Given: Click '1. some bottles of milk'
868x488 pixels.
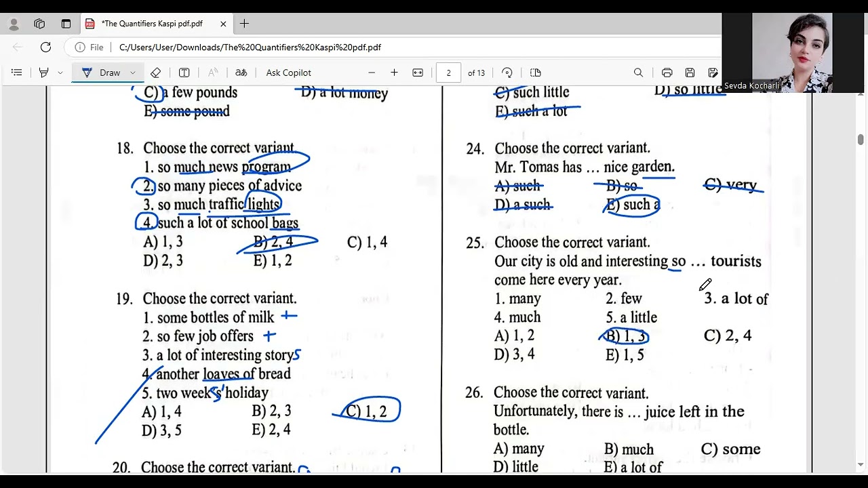Looking at the screenshot, I should (x=208, y=317).
